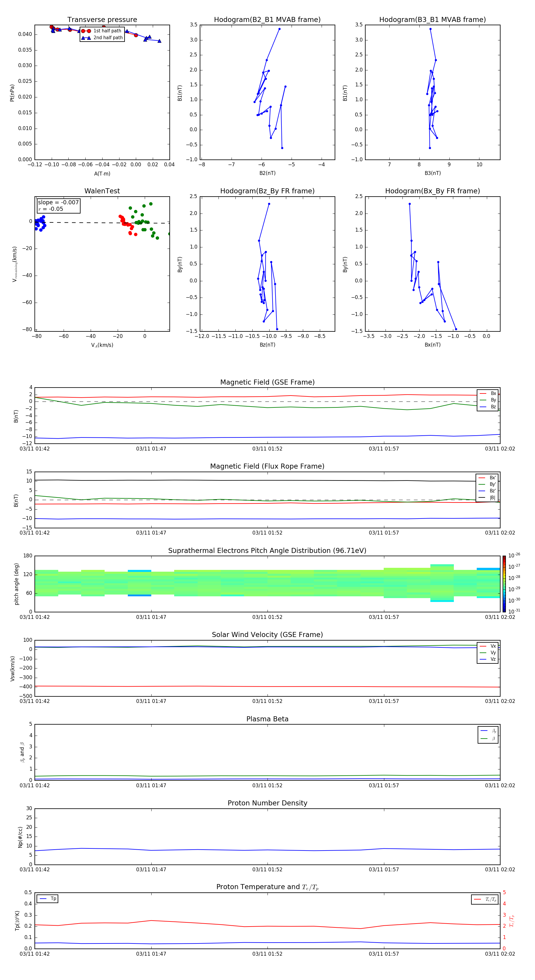Click the 'B2(nT)' x-axis label
Viewport: 535px width, 980px height.
coord(267,173)
